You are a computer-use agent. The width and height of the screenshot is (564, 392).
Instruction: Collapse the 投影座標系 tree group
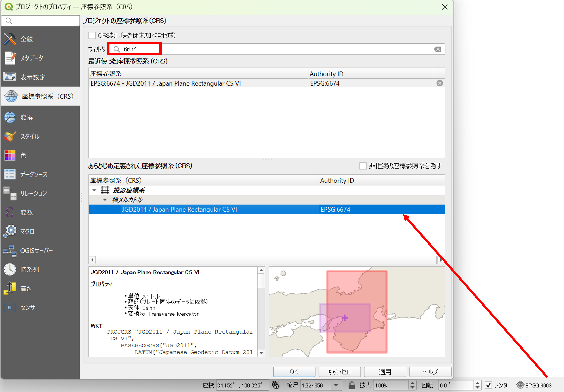point(94,190)
